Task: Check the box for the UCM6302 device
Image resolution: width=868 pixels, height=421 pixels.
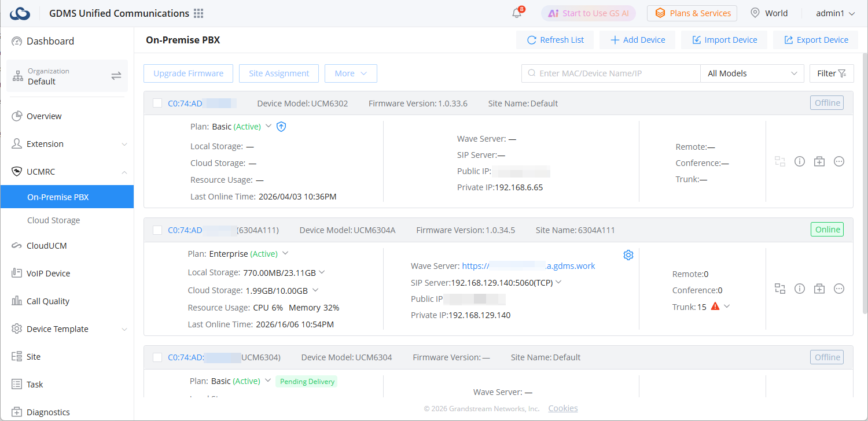Action: pos(157,104)
